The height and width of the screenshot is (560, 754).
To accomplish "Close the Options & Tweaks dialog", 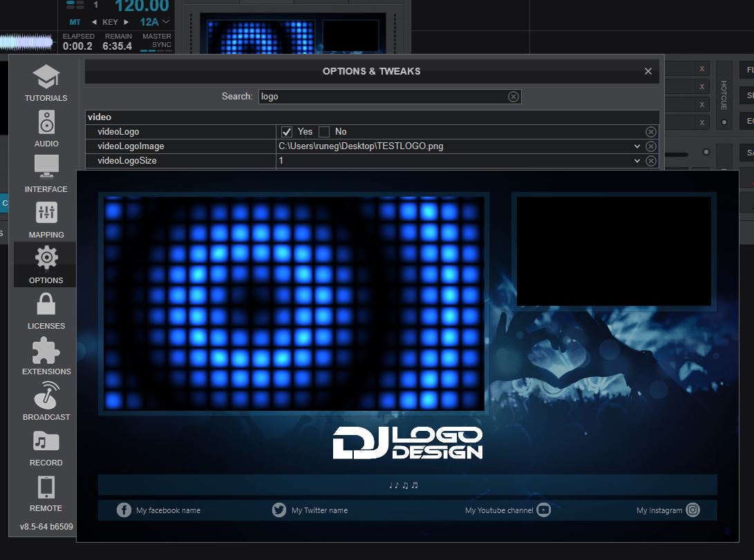I will coord(648,71).
